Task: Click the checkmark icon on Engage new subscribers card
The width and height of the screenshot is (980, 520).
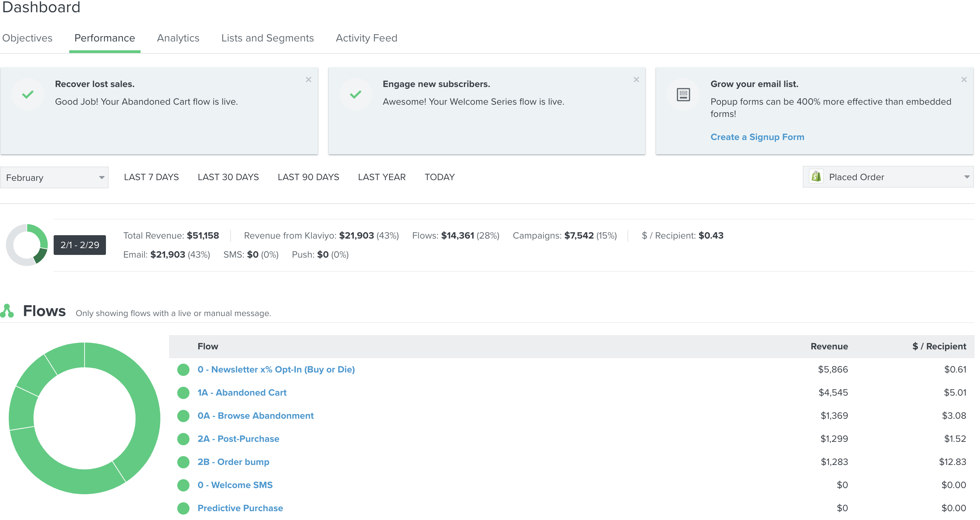Action: pyautogui.click(x=355, y=94)
